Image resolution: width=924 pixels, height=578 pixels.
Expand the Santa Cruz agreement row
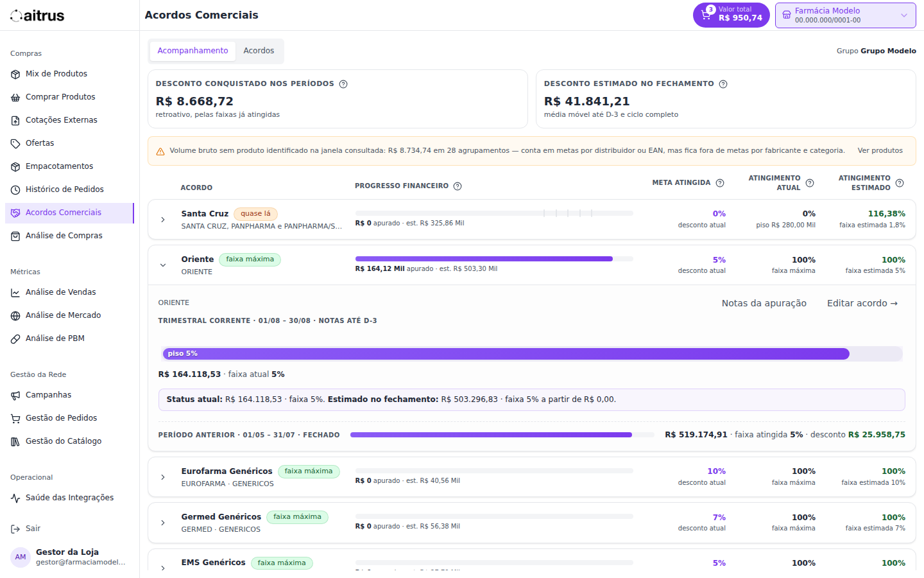163,220
